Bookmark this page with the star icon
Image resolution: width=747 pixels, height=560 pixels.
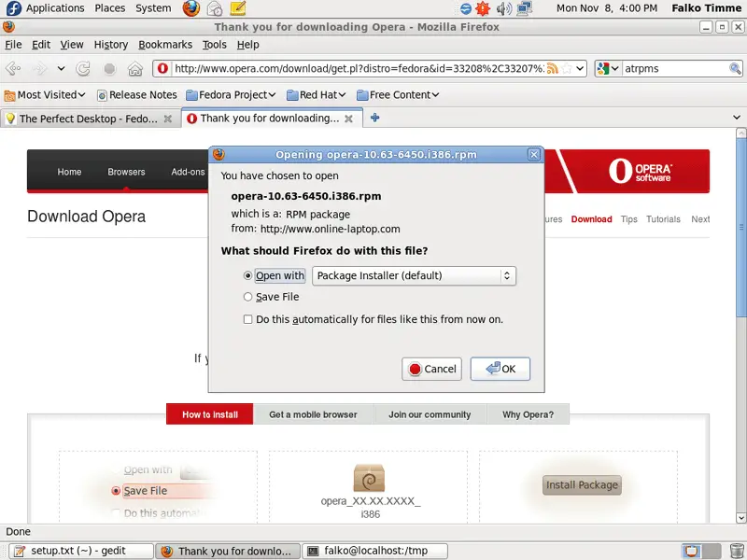[567, 68]
